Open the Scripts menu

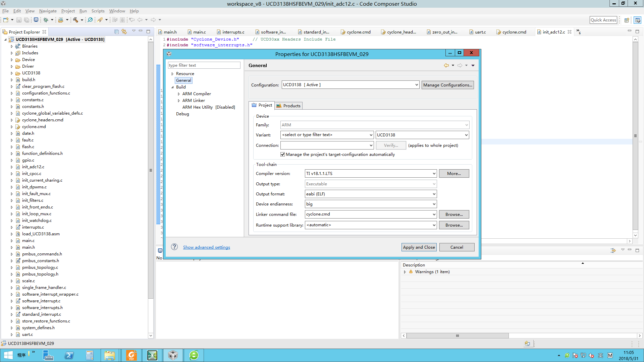pyautogui.click(x=98, y=11)
